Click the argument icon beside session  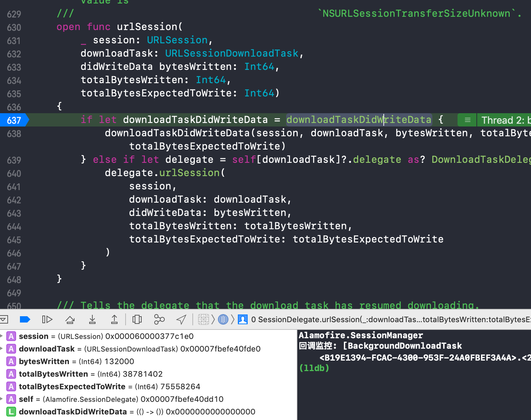[x=11, y=336]
